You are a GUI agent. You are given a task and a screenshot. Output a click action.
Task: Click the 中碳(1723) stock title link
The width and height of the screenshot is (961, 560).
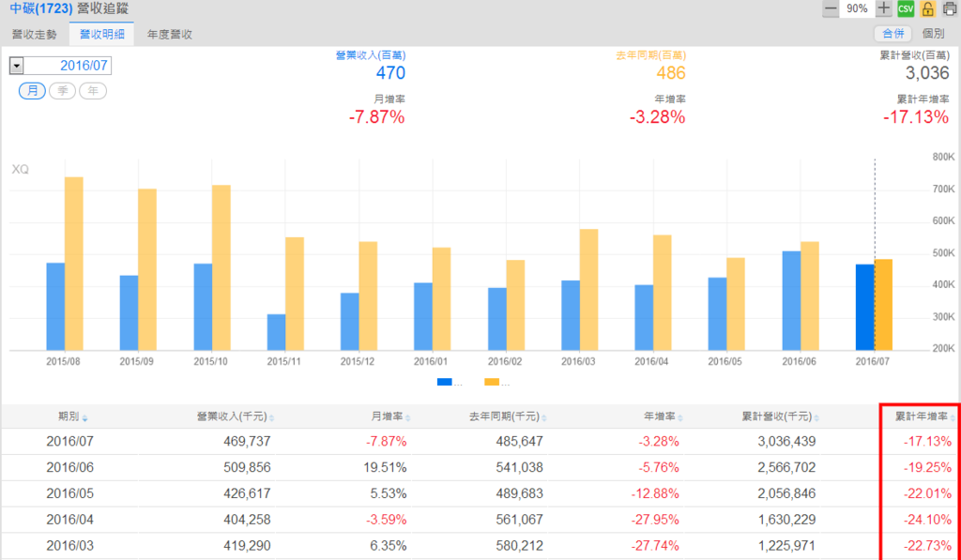(41, 8)
